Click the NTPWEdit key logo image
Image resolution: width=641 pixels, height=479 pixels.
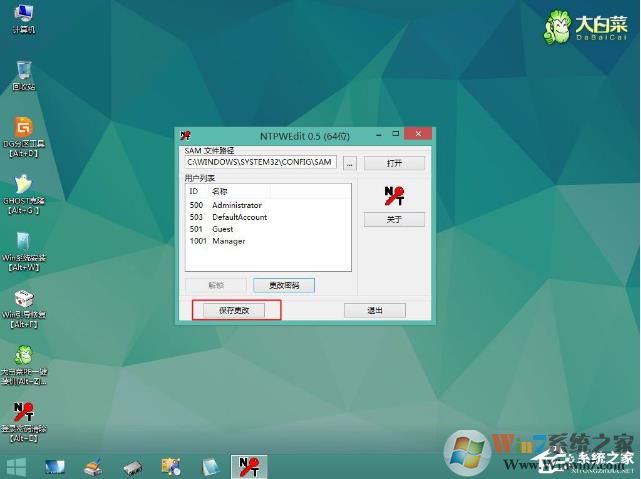tap(394, 196)
